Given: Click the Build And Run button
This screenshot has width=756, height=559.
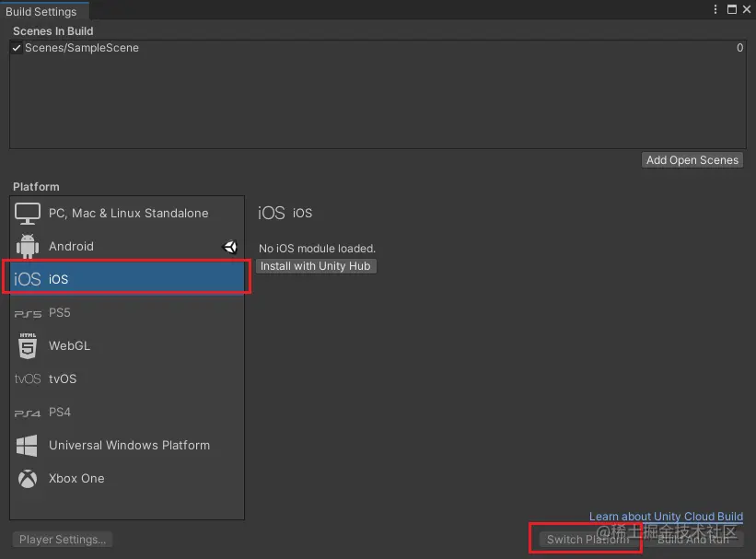Looking at the screenshot, I should (x=692, y=540).
